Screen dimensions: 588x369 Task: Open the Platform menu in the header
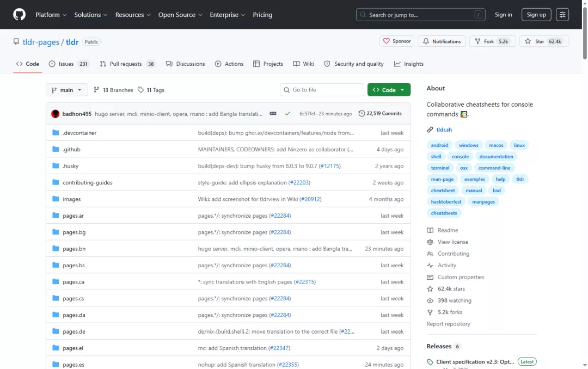[51, 15]
